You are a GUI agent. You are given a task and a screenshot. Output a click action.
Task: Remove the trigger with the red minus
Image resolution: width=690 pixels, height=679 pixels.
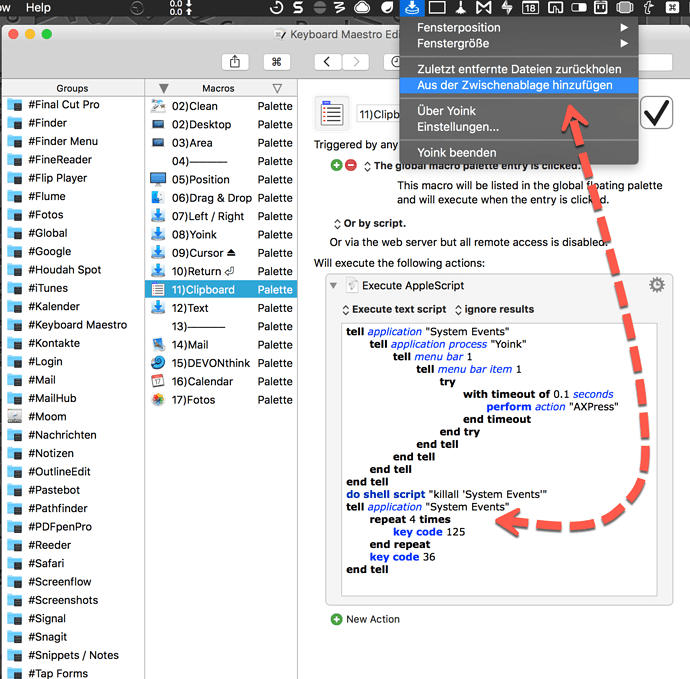pos(351,165)
